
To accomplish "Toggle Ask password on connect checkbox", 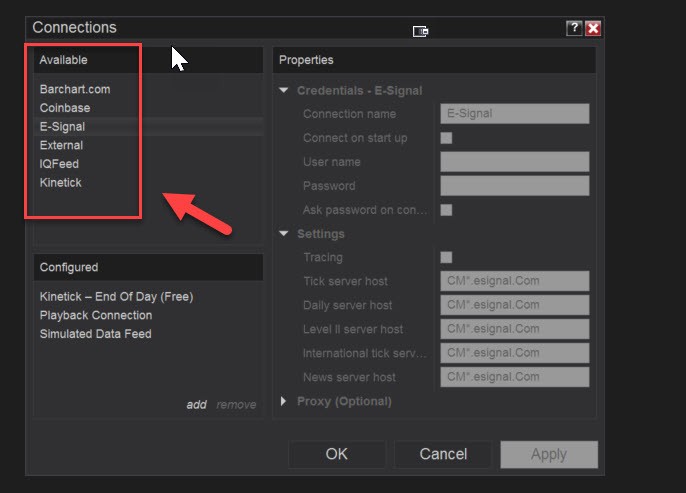I will (446, 210).
